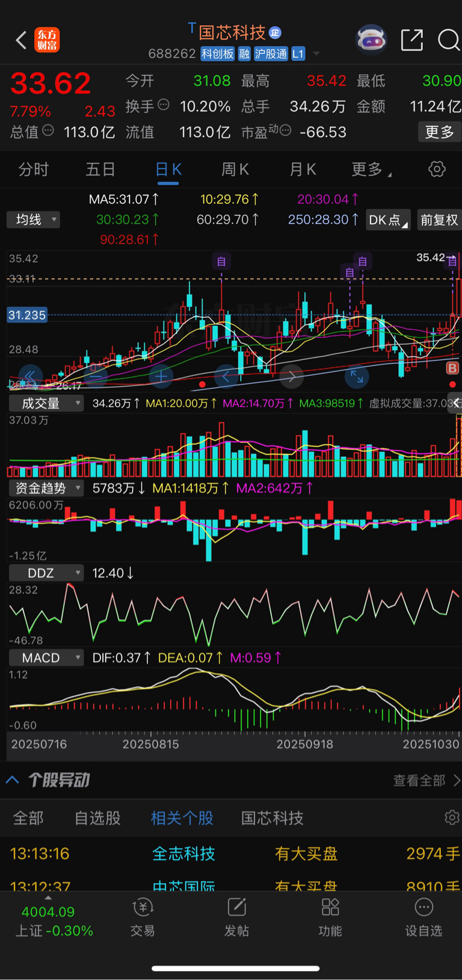Open 个股异动 settings gear icon
The height and width of the screenshot is (980, 462).
451,817
